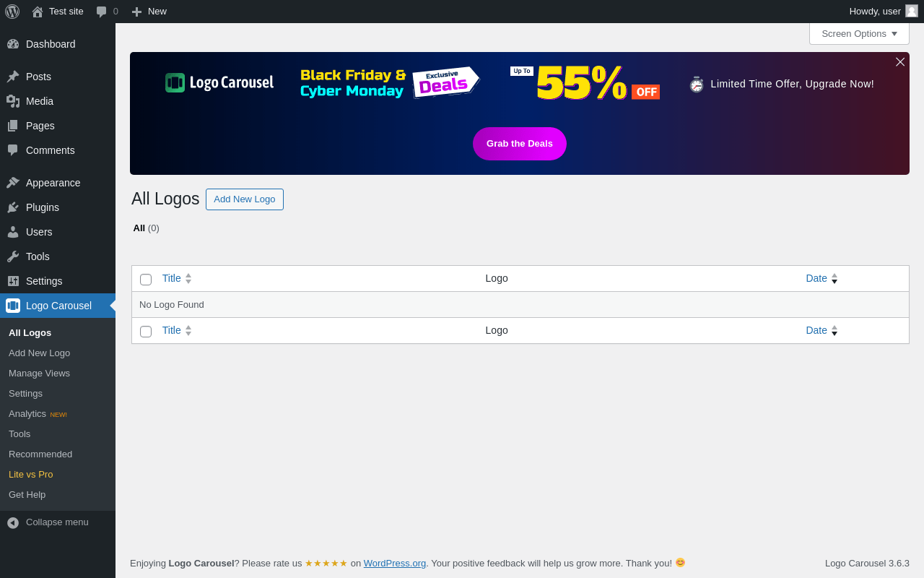Click the Plugins plug icon
Screen dimensions: 924x578
(x=13, y=207)
